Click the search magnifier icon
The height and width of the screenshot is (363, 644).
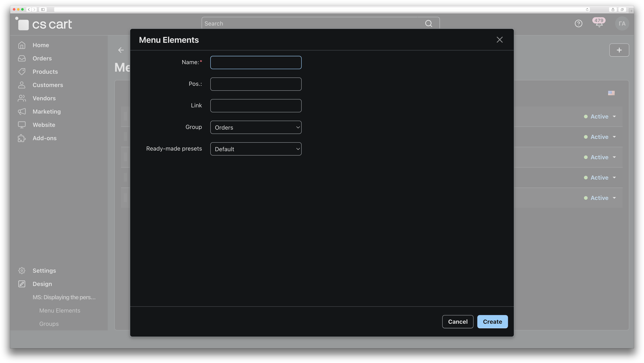429,23
